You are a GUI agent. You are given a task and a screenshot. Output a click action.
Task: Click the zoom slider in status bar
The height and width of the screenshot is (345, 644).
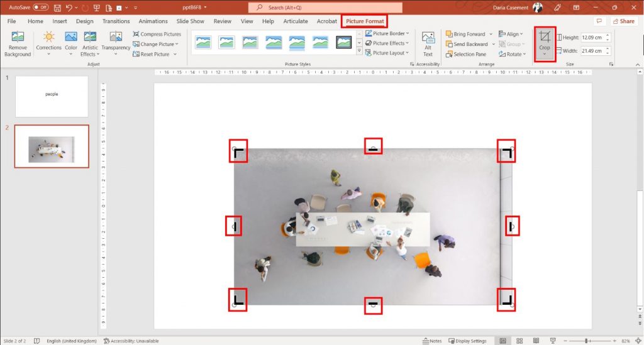[x=586, y=341]
